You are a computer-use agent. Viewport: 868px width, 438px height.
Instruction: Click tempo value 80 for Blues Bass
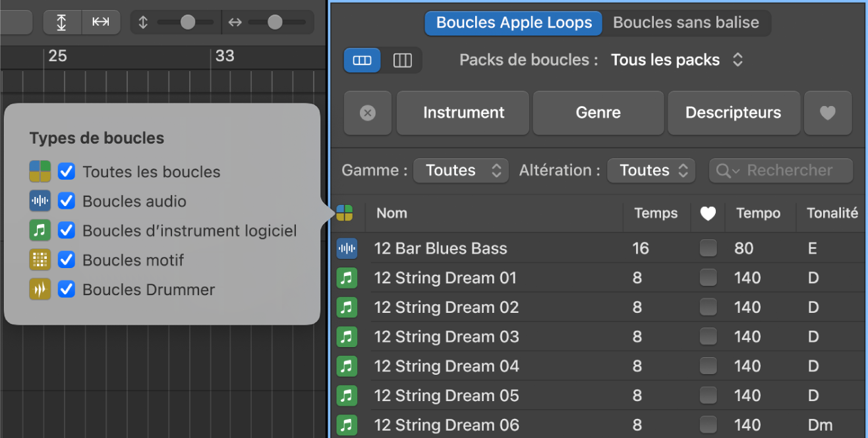click(744, 248)
